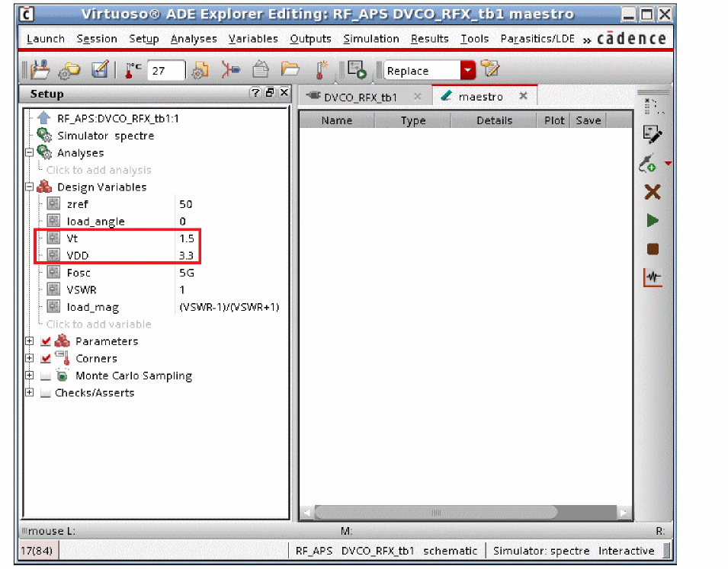Toggle the Parameters checkbox
Screen dimensions: 728x569
46,341
